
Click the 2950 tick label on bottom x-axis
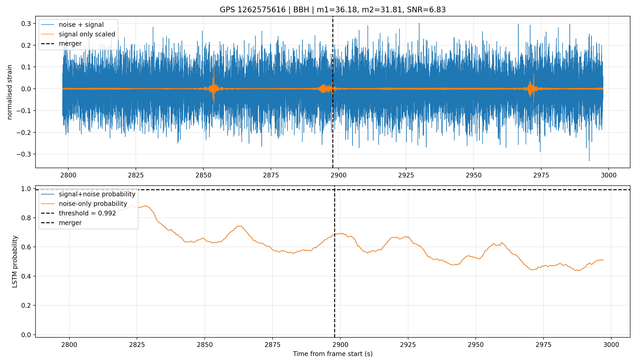coord(475,345)
